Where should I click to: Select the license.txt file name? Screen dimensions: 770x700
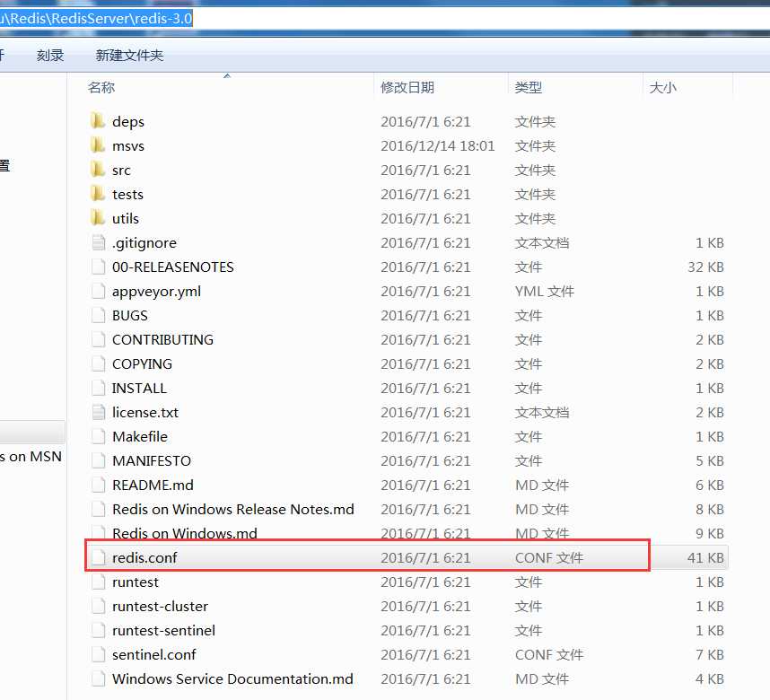click(145, 412)
